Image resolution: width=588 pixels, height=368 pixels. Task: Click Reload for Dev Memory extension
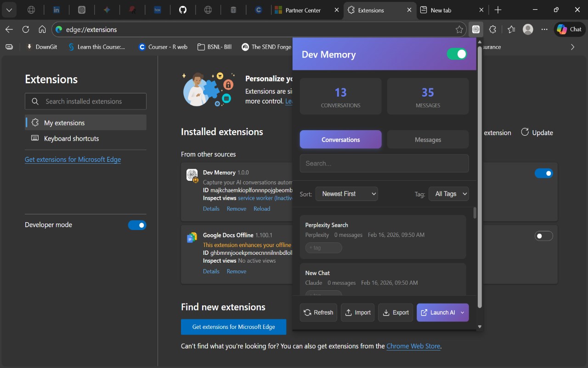262,209
